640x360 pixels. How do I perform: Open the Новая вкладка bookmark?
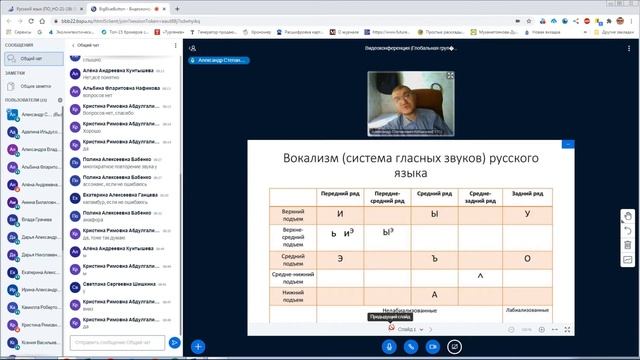pyautogui.click(x=542, y=32)
